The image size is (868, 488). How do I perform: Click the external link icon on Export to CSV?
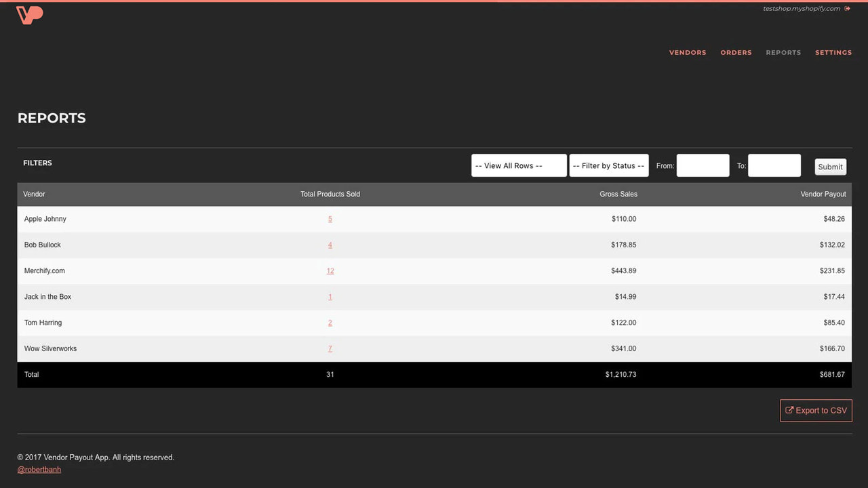[x=790, y=410]
